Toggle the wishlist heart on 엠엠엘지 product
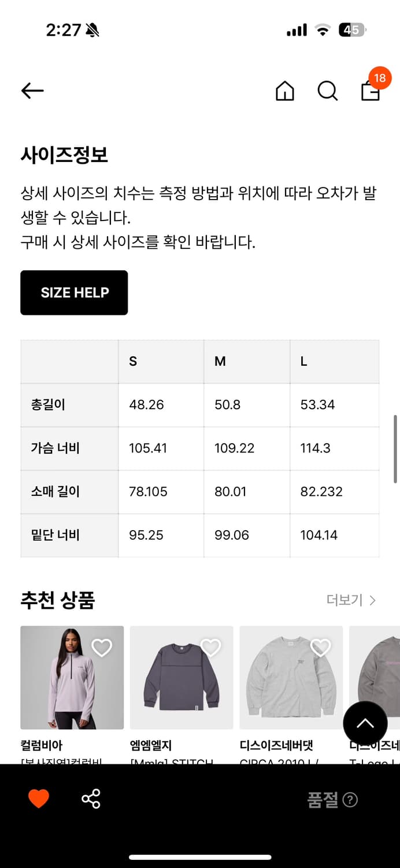 coord(212,648)
